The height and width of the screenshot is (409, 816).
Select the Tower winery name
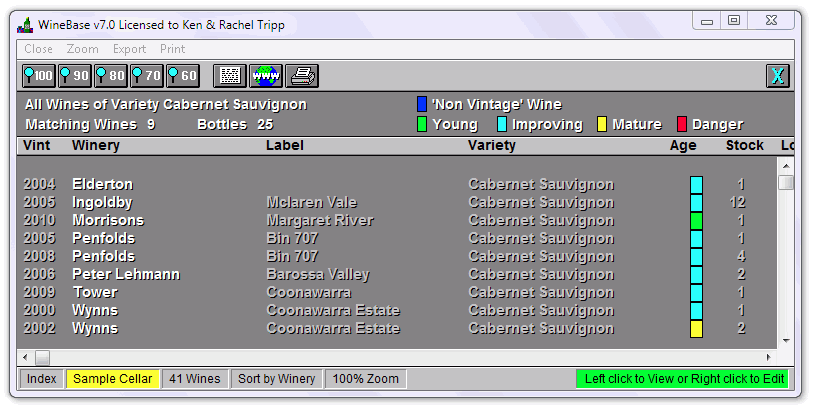tap(95, 292)
